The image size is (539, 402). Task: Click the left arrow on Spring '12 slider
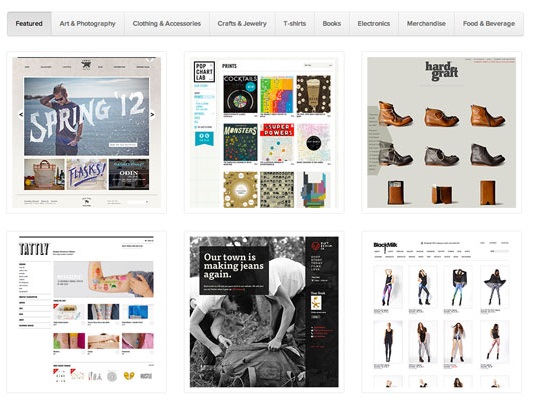click(x=21, y=115)
